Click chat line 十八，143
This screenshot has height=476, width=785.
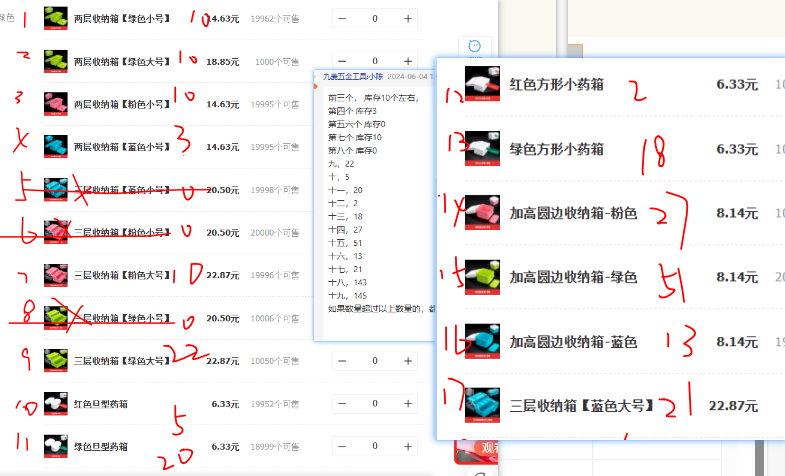click(x=347, y=282)
